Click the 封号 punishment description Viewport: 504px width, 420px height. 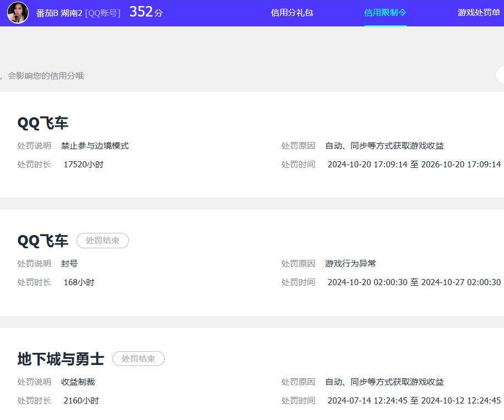69,264
